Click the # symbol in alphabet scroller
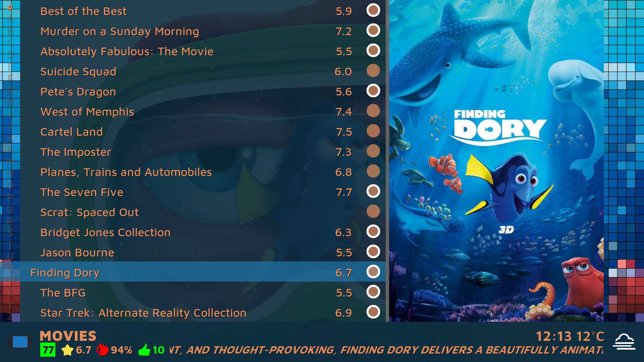The image size is (644, 362). pyautogui.click(x=10, y=7)
